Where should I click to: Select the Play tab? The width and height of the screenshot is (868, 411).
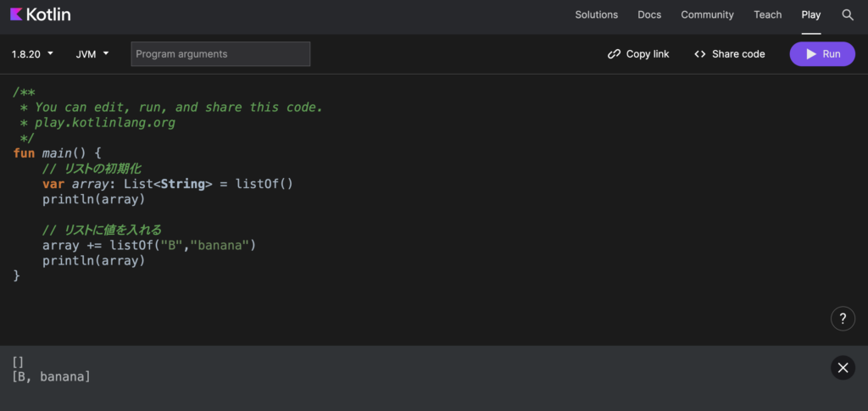coord(811,14)
